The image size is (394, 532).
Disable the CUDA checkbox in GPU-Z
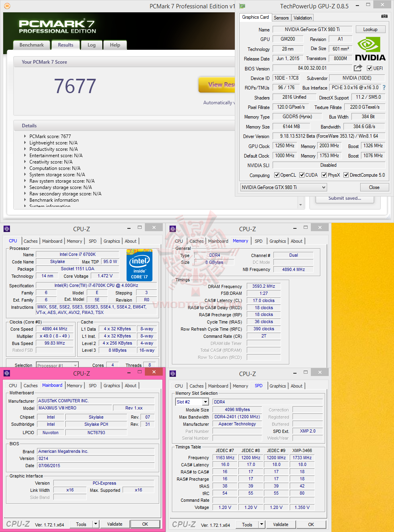301,175
